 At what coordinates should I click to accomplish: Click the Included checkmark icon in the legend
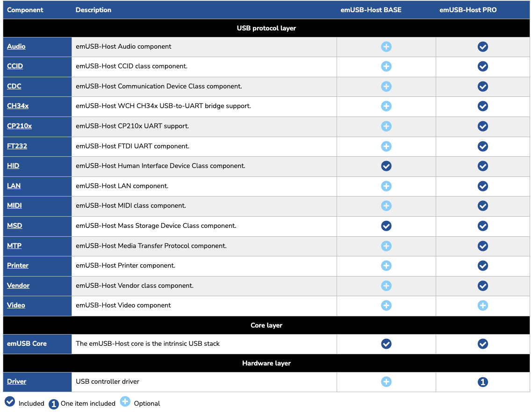click(10, 402)
